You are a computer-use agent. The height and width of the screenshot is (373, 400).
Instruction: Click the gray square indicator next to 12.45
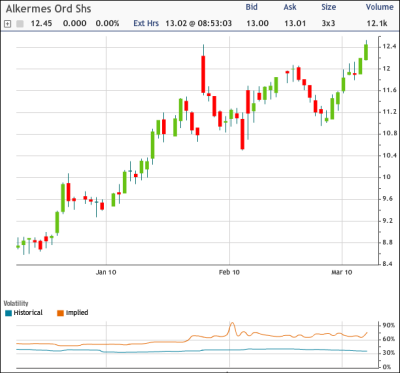(20, 24)
